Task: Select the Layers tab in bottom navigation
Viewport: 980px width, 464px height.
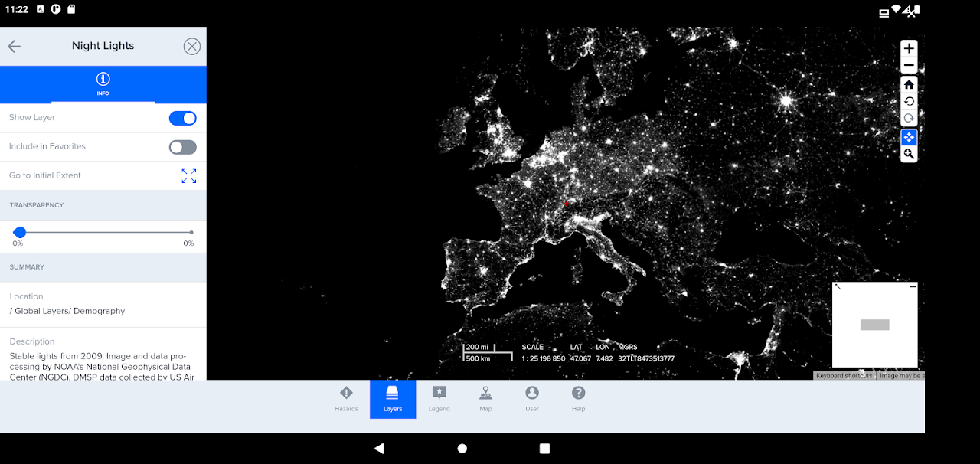Action: pos(393,399)
